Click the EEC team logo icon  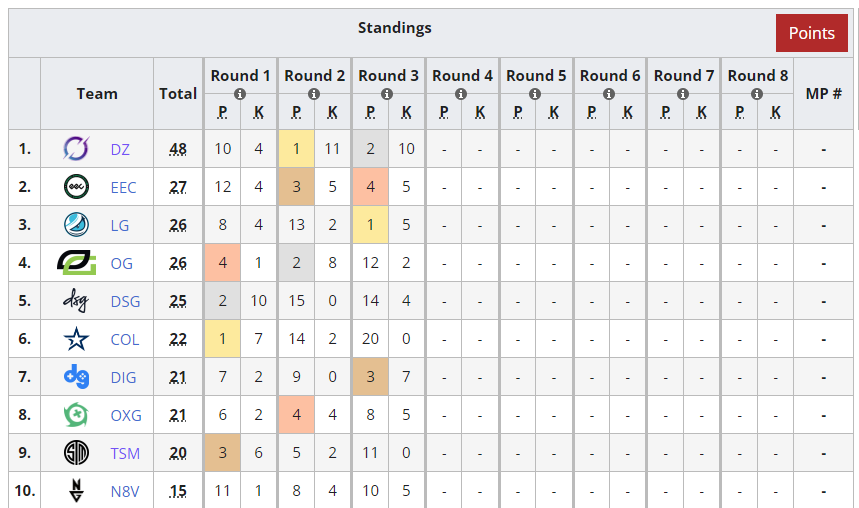[76, 187]
